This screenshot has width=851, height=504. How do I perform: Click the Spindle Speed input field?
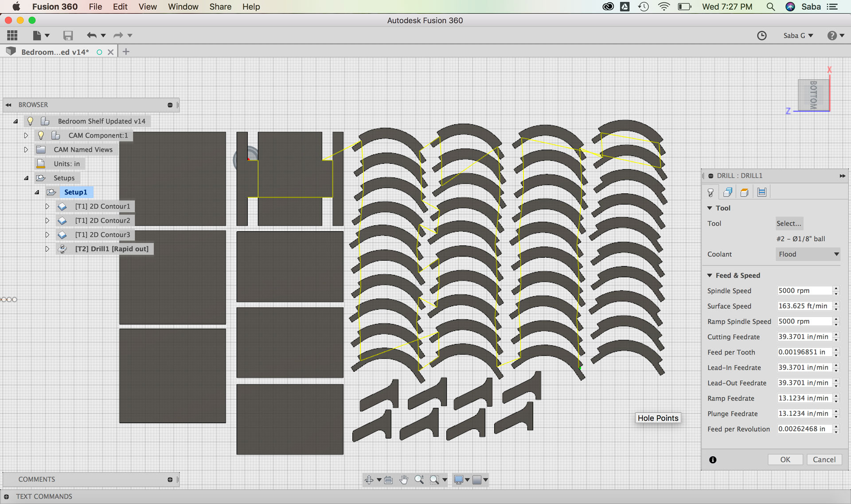click(x=804, y=291)
